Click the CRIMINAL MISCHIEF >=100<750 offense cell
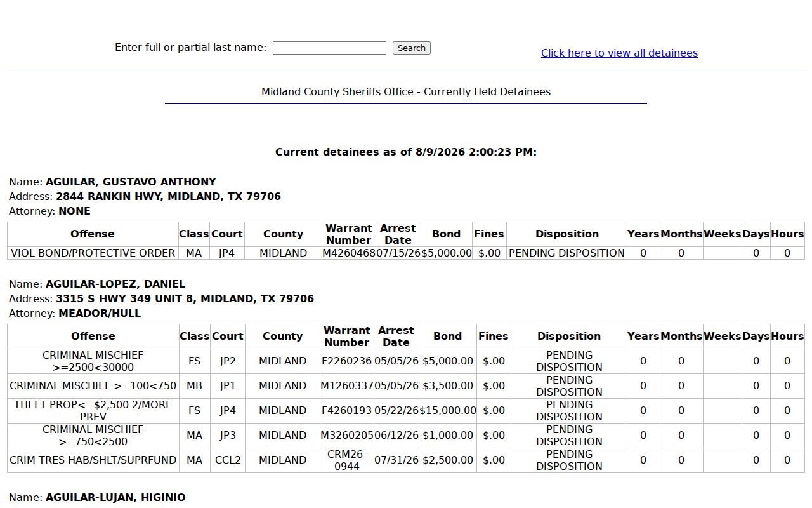The height and width of the screenshot is (508, 812). click(x=93, y=385)
